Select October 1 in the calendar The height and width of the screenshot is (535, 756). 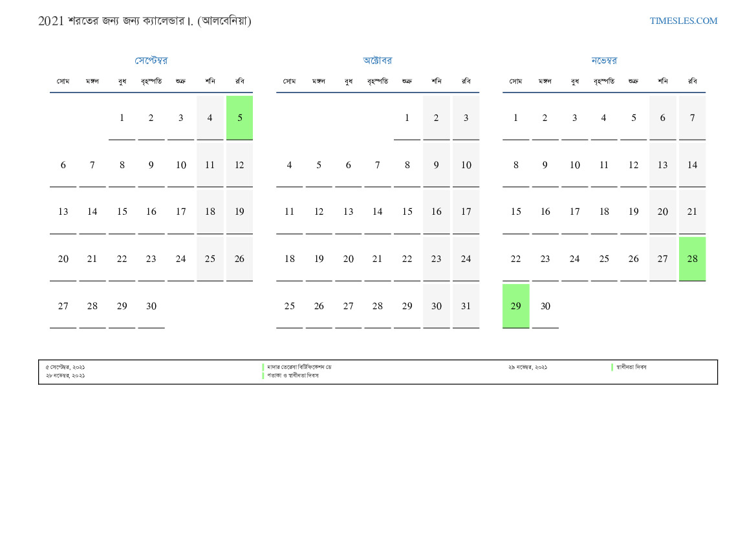[407, 118]
